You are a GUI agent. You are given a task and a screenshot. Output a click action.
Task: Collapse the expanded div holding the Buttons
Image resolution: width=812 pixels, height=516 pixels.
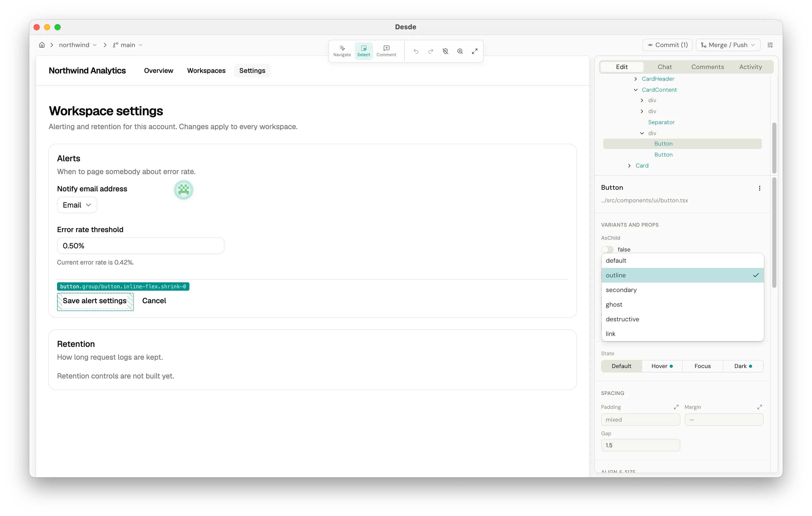[642, 133]
